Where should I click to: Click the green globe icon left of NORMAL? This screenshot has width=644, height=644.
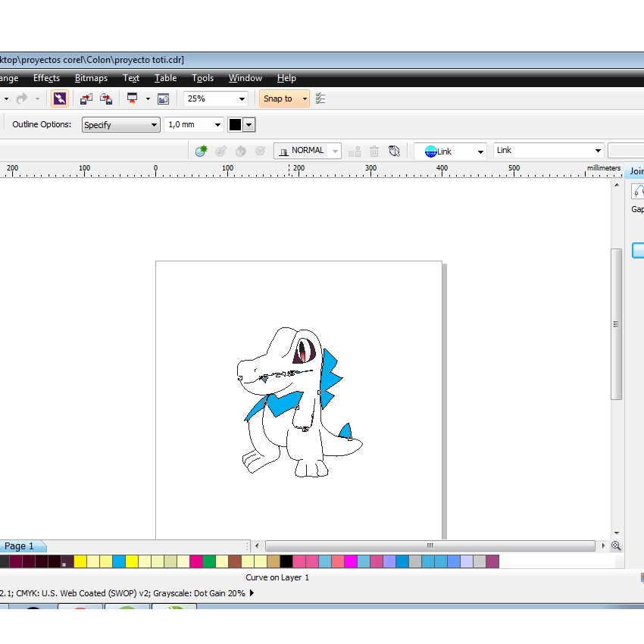[201, 151]
